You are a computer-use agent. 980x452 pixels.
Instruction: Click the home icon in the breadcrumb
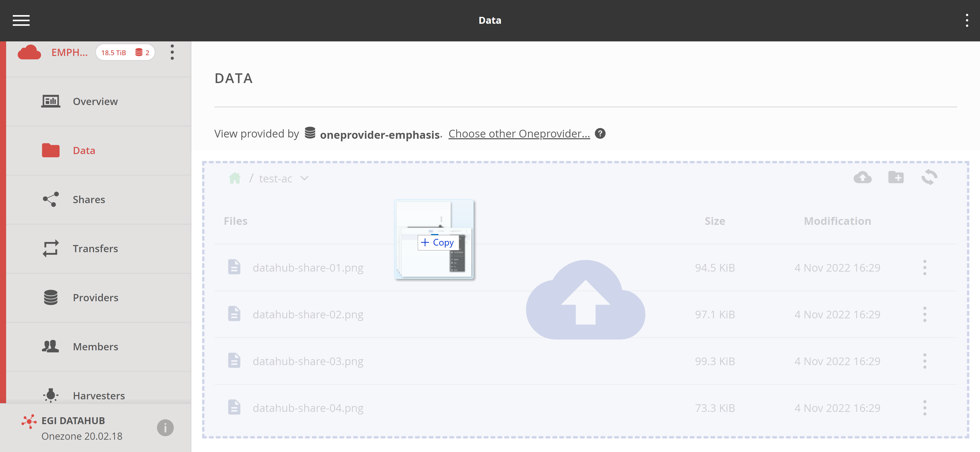coord(235,178)
